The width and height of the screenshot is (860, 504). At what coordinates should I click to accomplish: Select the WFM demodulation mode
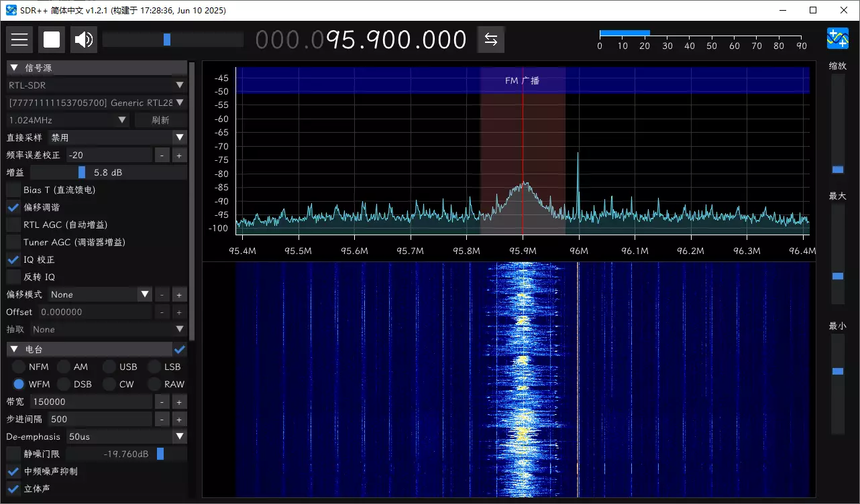click(x=19, y=384)
